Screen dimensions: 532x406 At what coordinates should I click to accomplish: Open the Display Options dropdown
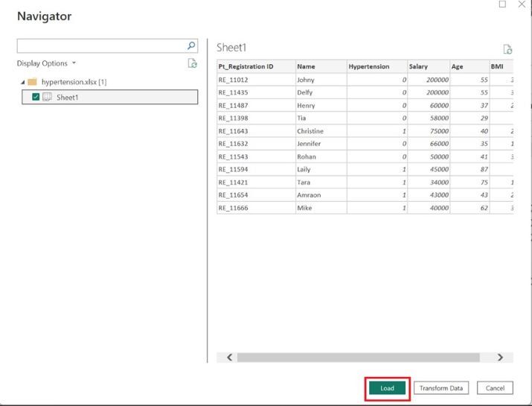pos(46,63)
